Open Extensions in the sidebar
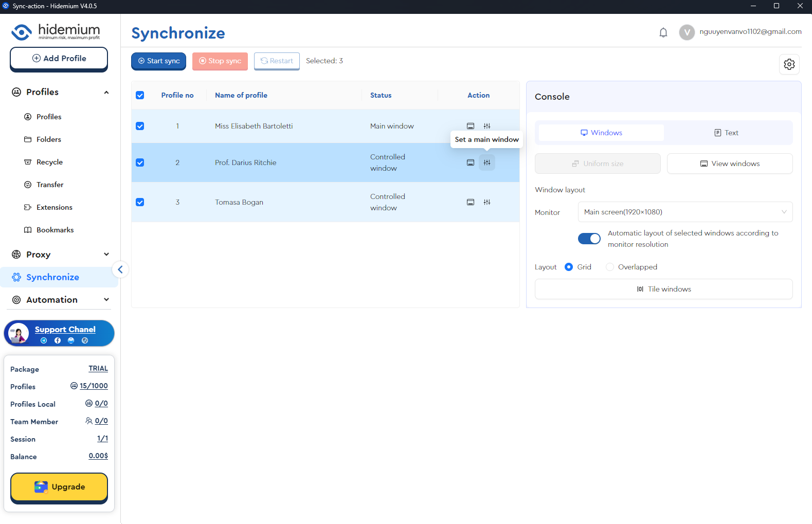 [x=54, y=207]
